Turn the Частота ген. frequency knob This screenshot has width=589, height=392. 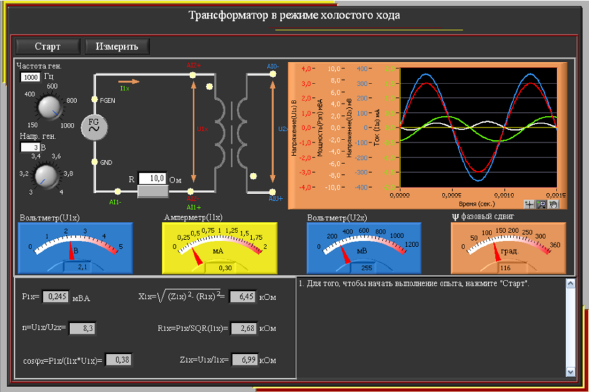pos(49,108)
